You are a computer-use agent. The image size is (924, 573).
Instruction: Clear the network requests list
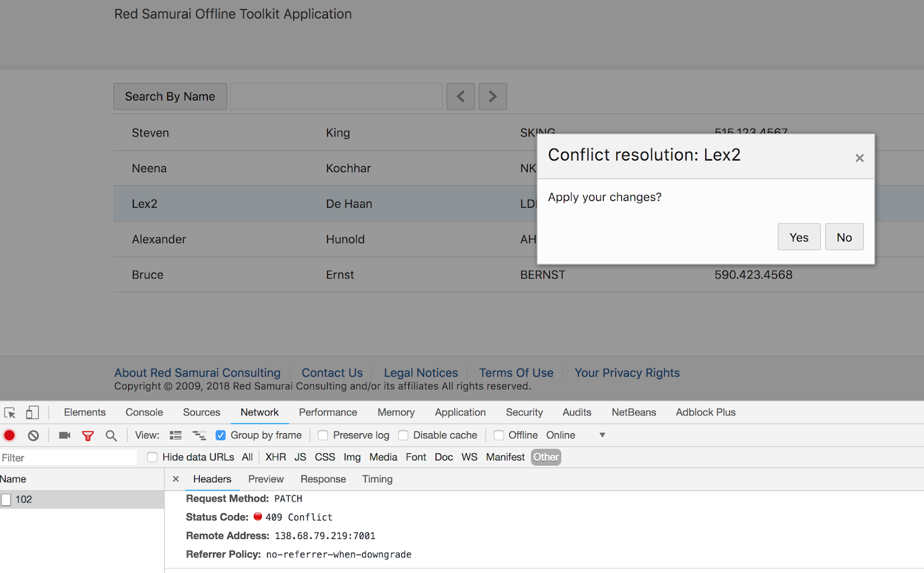click(x=33, y=435)
